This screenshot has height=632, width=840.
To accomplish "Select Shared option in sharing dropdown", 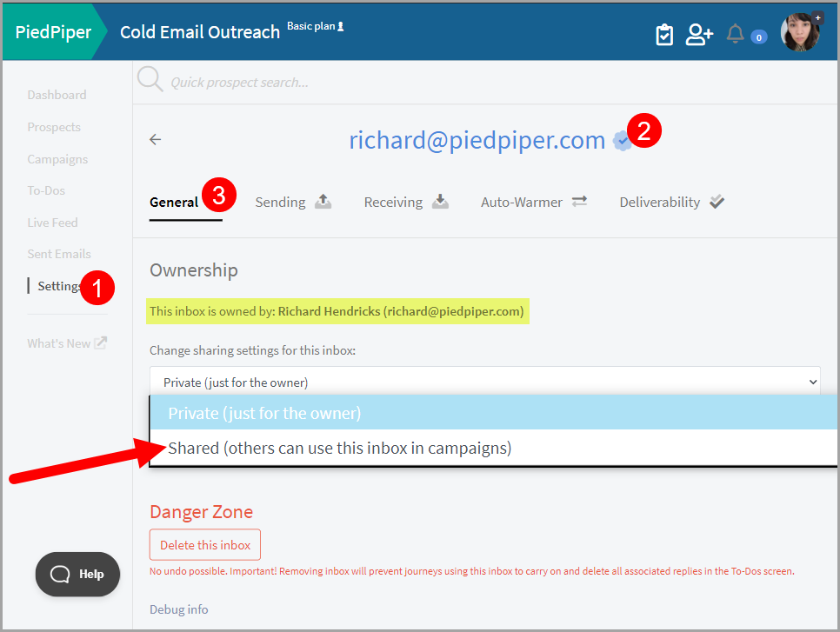I will 339,449.
